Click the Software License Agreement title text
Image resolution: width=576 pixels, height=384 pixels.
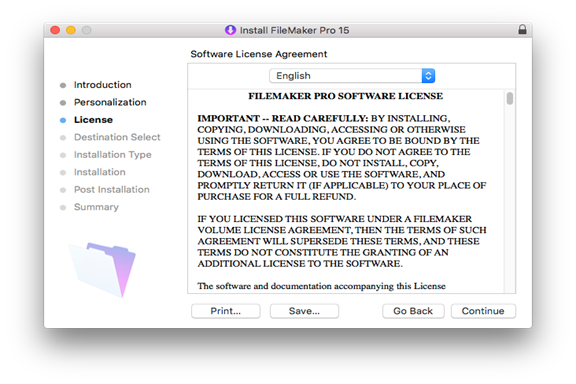coord(259,54)
